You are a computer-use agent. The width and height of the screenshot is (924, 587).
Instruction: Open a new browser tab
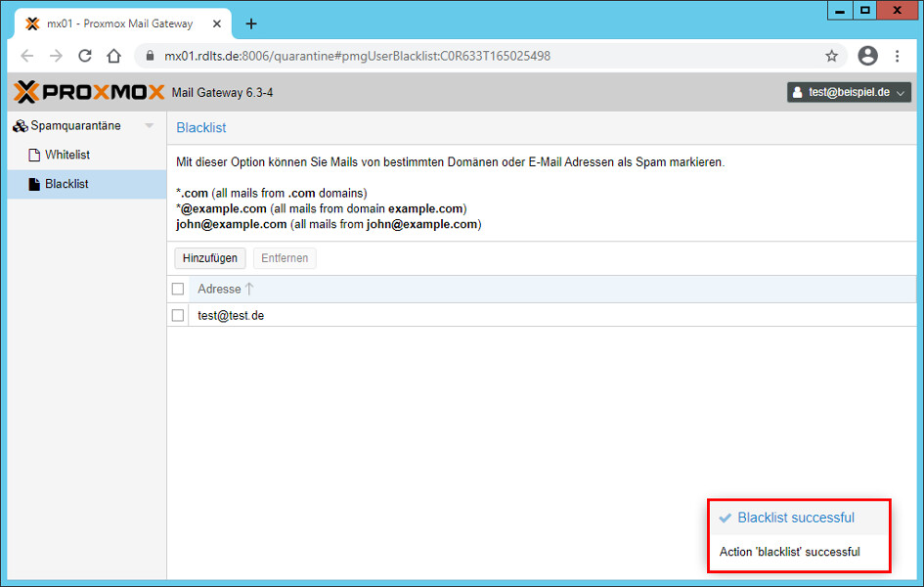(251, 23)
